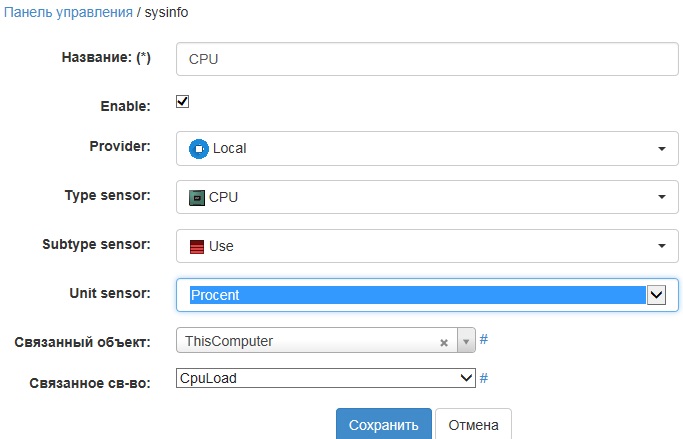
Task: Open the Subtype sensor dropdown arrow
Action: pos(661,247)
